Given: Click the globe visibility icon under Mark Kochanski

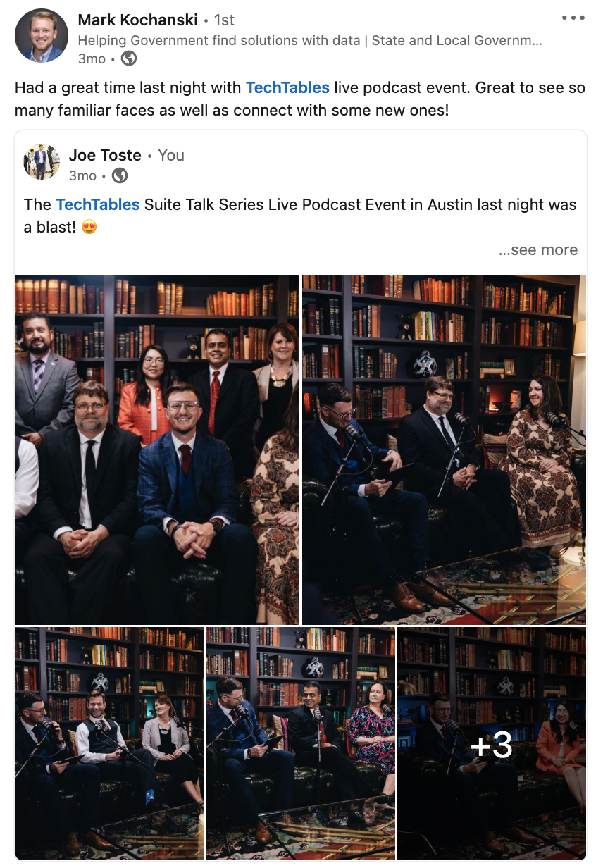Looking at the screenshot, I should click(x=129, y=58).
